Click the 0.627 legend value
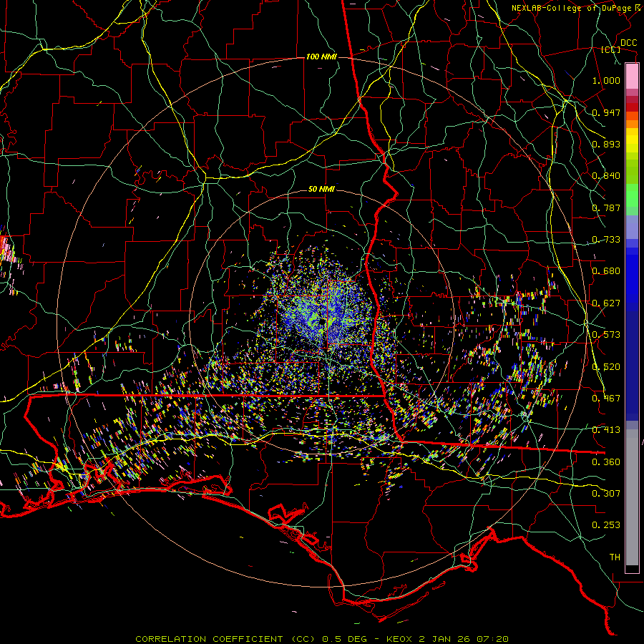Viewport: 644px width, 644px height. tap(606, 303)
